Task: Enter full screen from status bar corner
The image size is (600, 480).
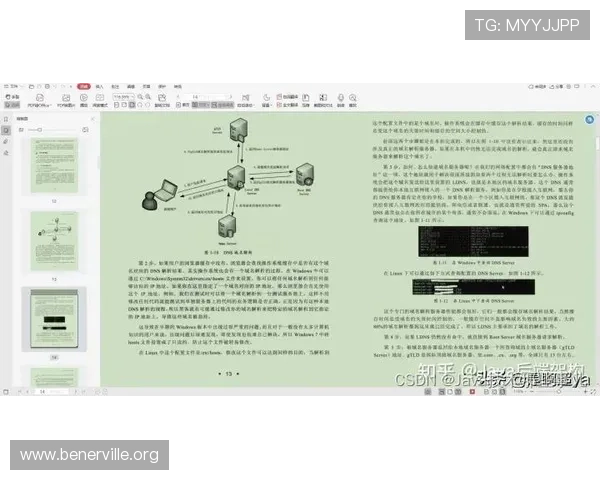Action: (593, 392)
